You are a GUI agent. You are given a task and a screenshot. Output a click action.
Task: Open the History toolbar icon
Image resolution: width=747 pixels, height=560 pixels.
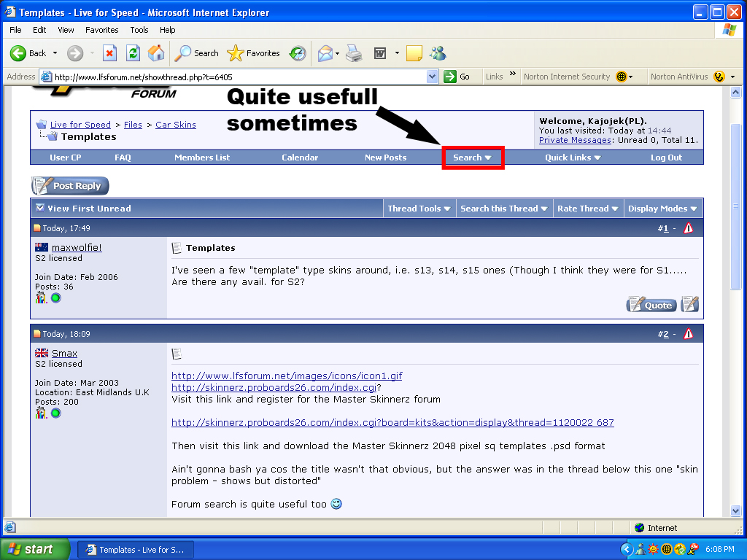click(x=298, y=53)
